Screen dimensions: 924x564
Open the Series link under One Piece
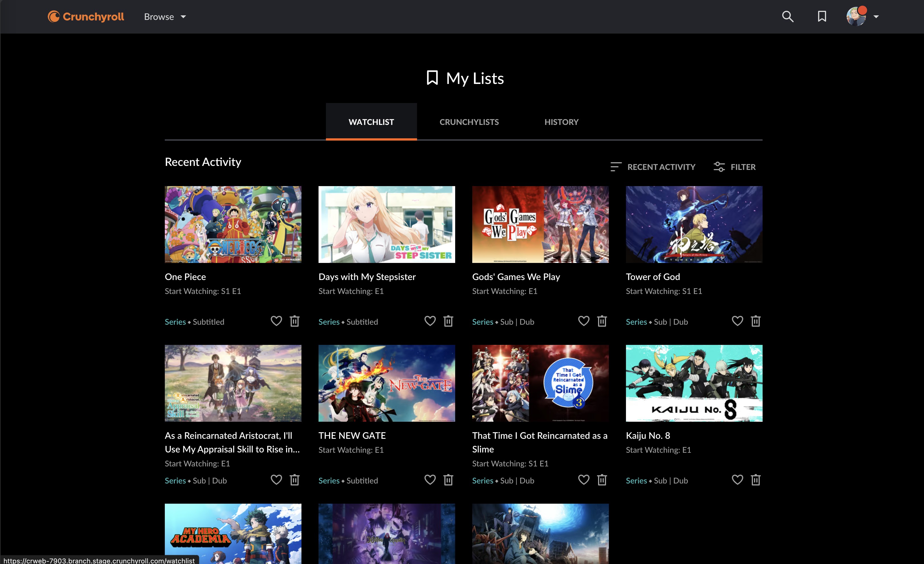175,321
